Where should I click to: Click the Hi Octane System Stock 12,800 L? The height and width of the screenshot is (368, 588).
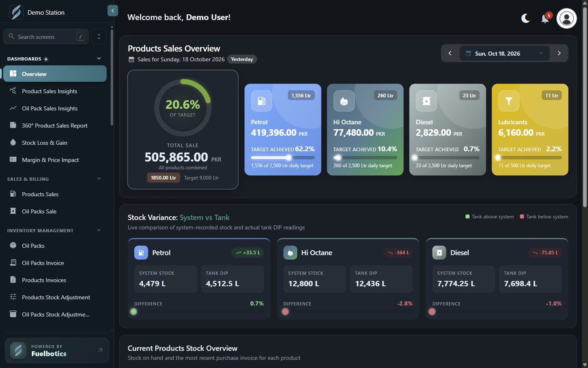click(x=303, y=283)
